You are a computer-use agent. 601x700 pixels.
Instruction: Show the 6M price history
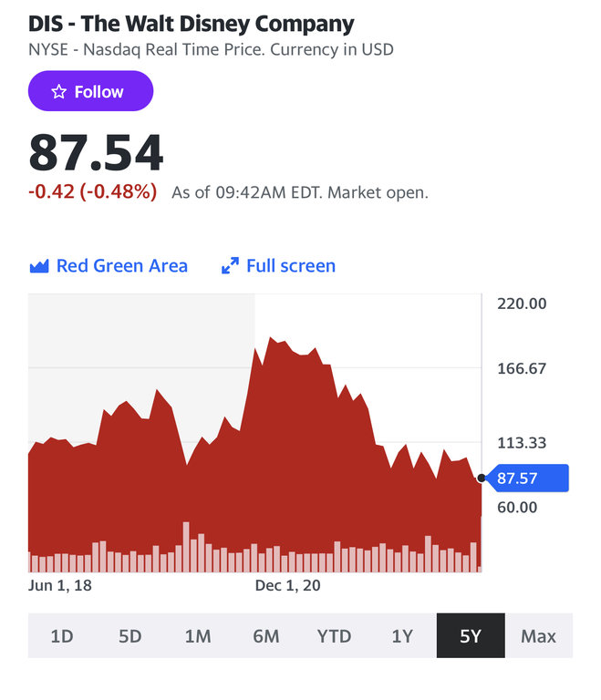click(266, 636)
